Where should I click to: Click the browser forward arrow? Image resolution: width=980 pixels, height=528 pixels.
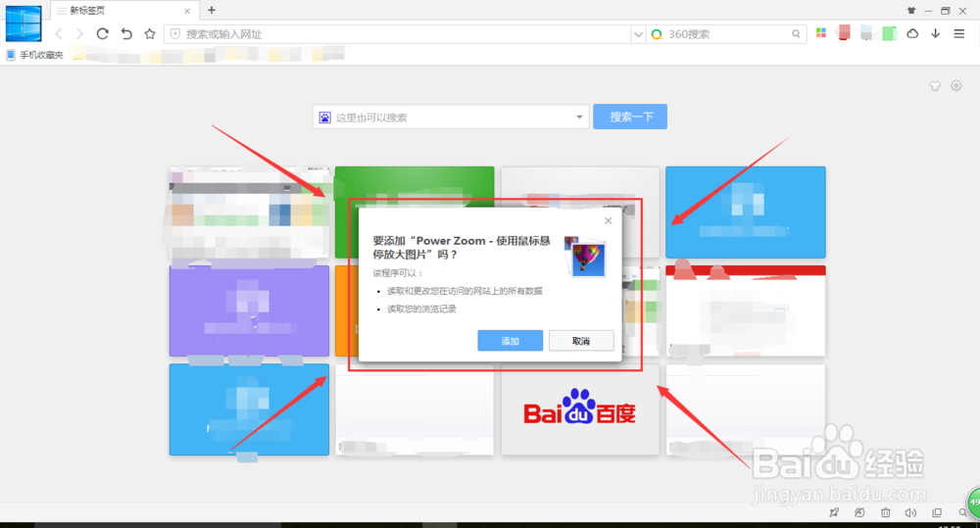click(79, 33)
